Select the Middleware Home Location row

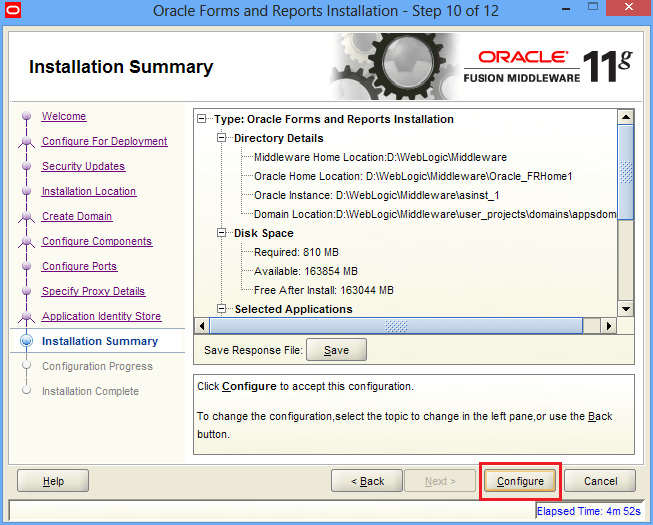tap(380, 157)
